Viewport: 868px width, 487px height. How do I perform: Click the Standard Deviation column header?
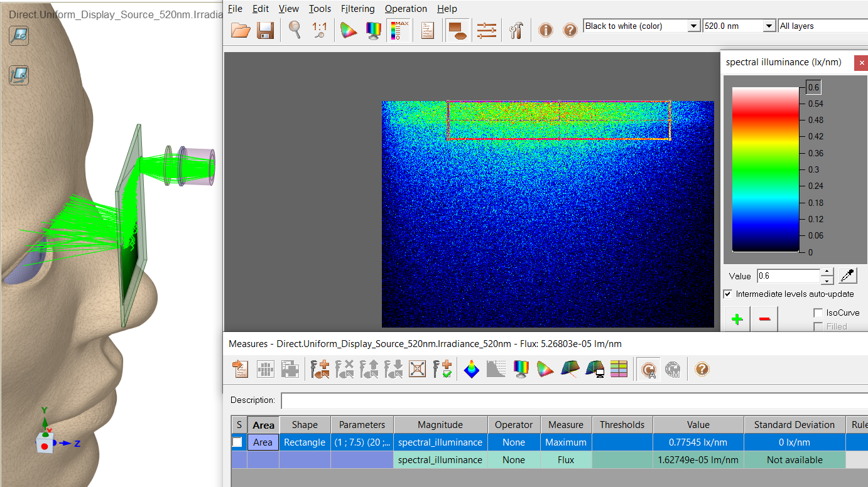coord(795,425)
